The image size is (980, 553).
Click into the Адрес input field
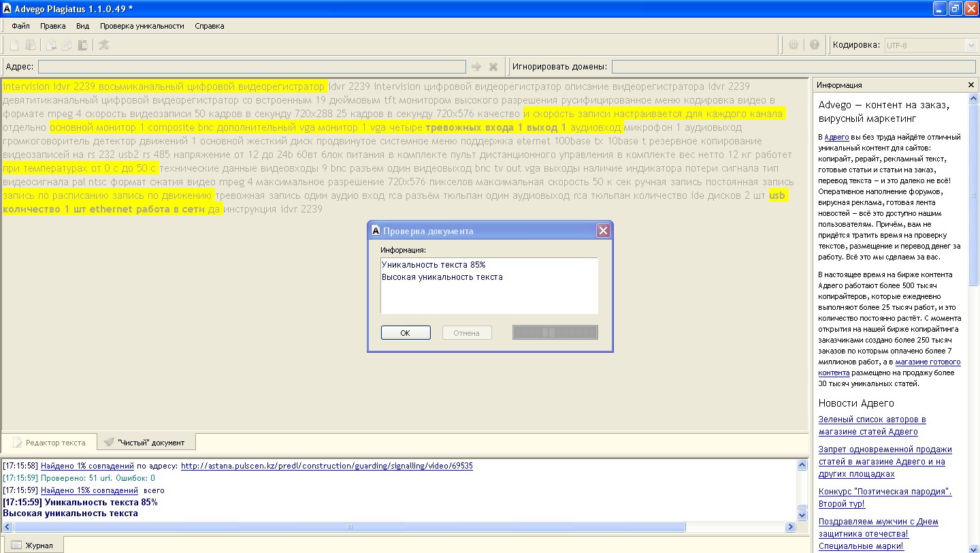coord(252,67)
